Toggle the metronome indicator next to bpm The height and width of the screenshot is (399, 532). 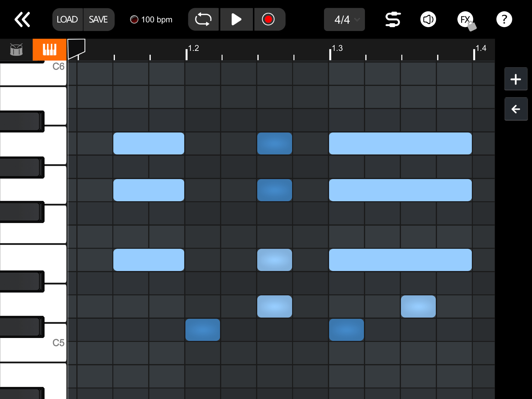point(134,20)
